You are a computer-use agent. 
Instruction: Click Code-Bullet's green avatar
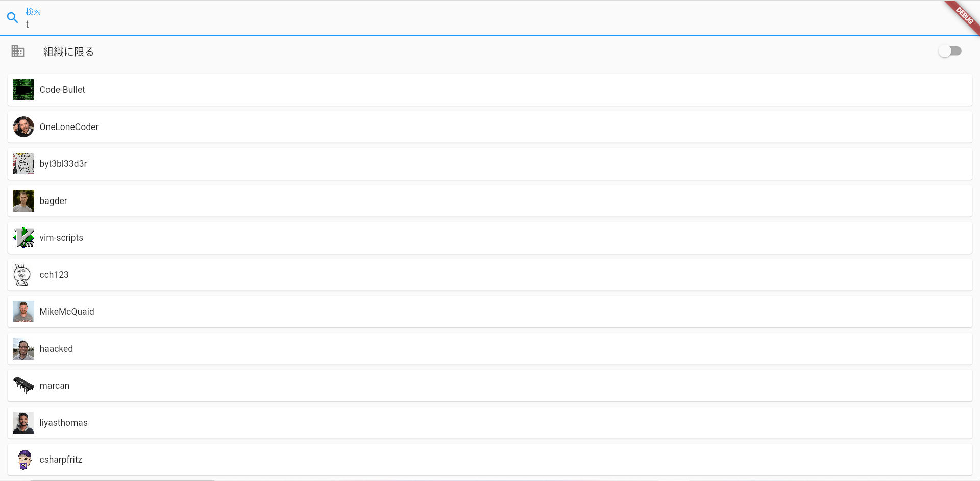pyautogui.click(x=23, y=90)
